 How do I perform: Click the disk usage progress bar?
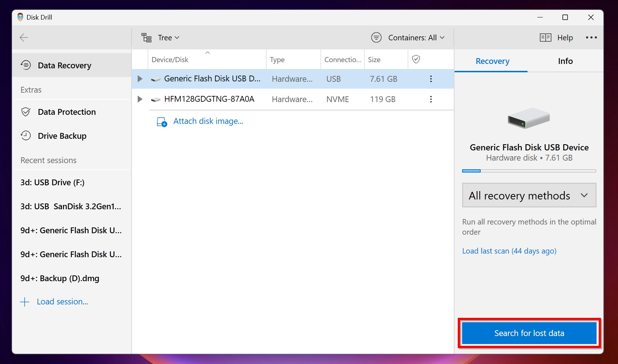pyautogui.click(x=529, y=171)
